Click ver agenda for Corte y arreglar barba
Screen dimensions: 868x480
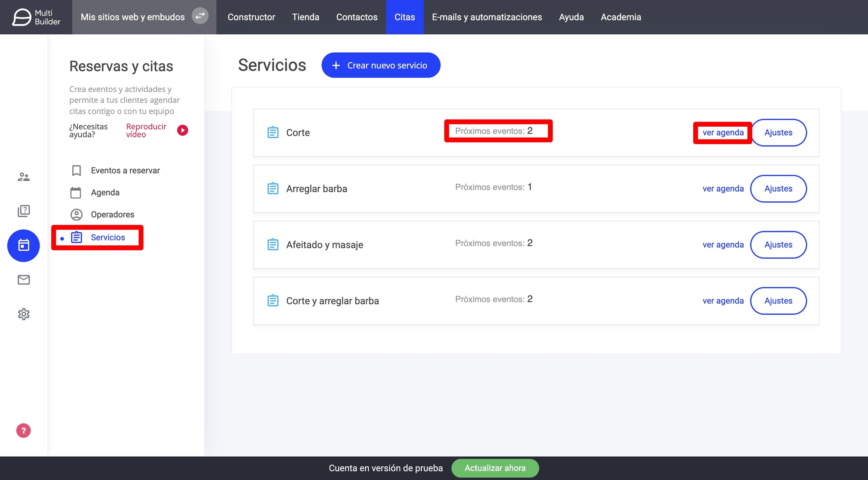pos(723,301)
